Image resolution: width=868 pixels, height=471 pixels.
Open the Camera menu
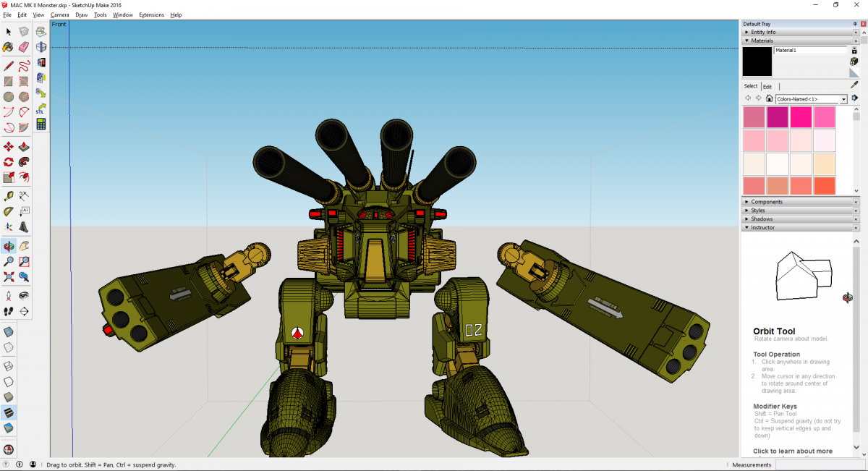pyautogui.click(x=60, y=14)
